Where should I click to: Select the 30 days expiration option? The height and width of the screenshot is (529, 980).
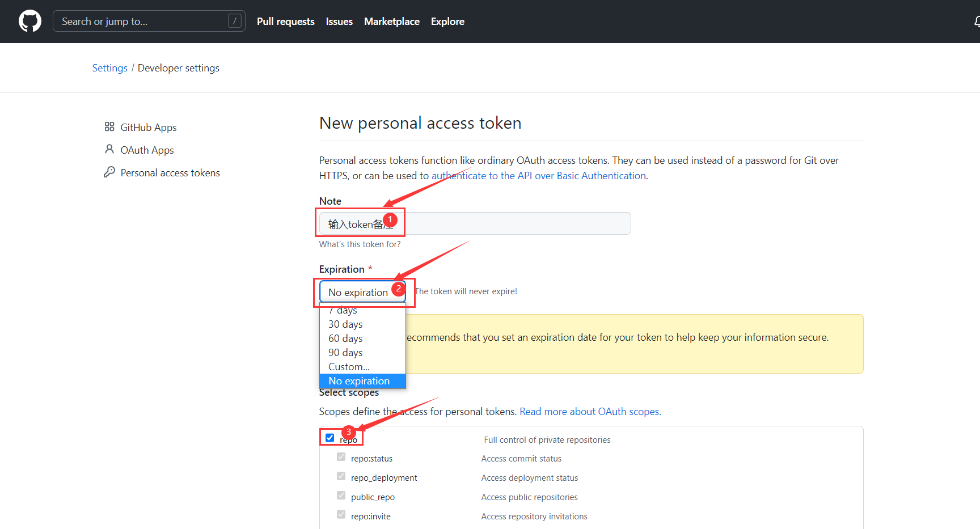pyautogui.click(x=345, y=324)
